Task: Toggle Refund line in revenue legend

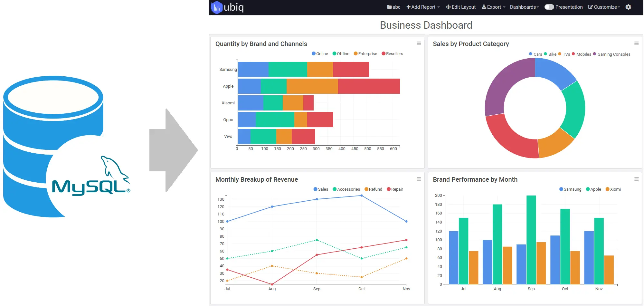Action: coord(373,189)
